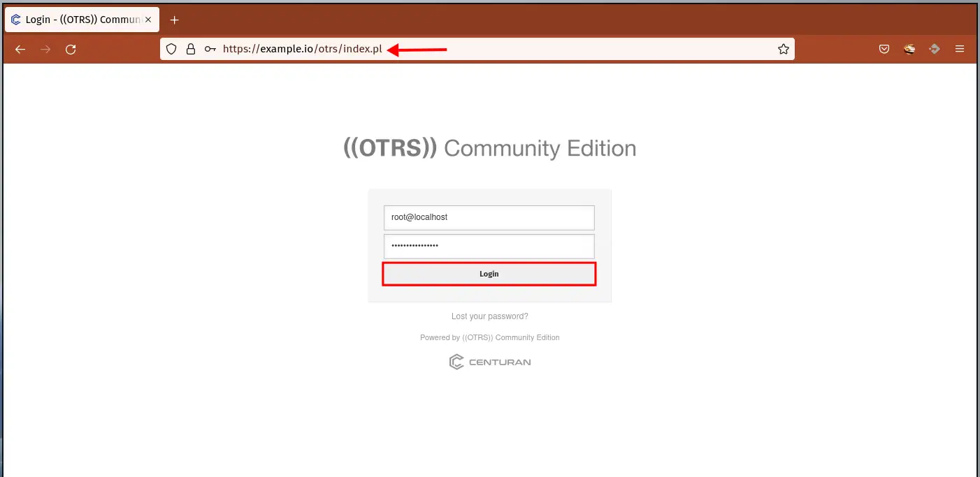The height and width of the screenshot is (477, 980).
Task: Focus the username field root@localhost
Action: coord(489,217)
